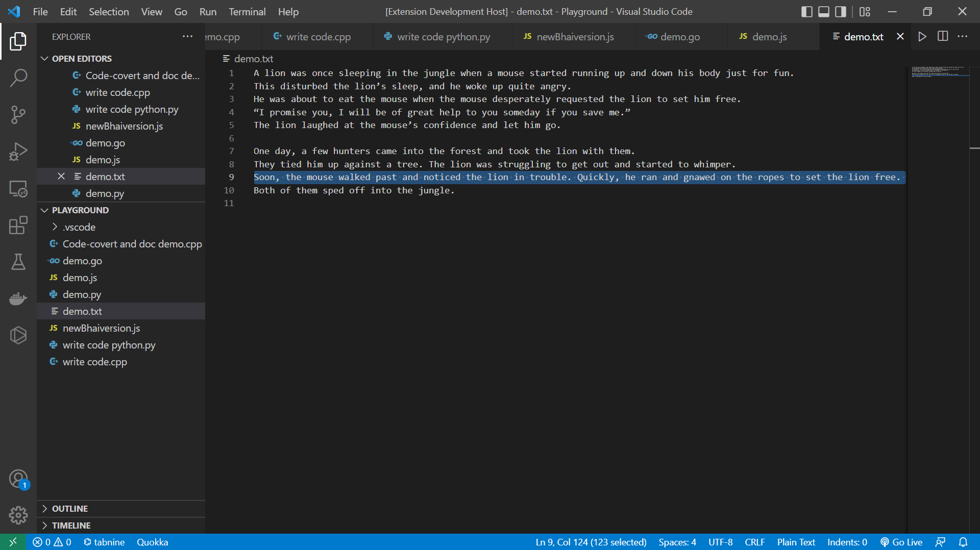Click the Run file play icon

coord(922,36)
